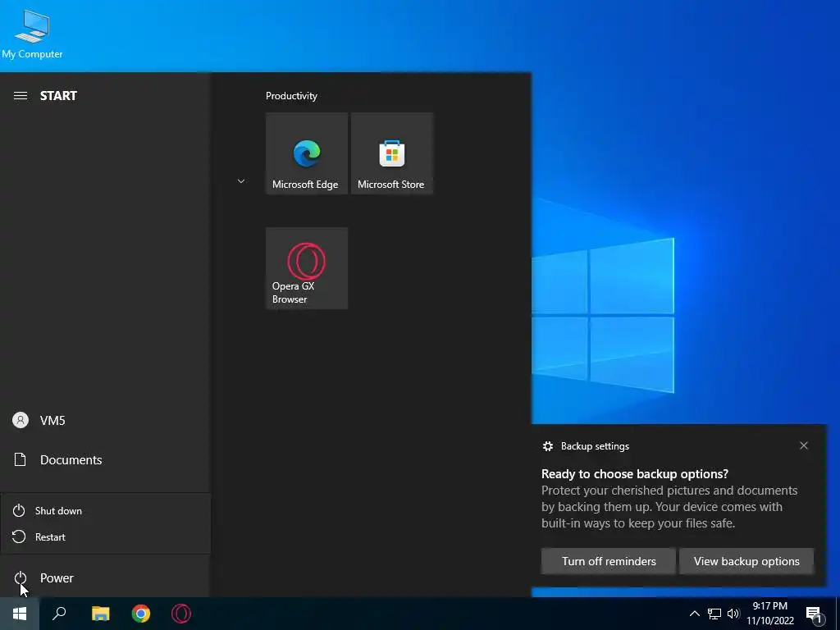Click the Power button in Start
This screenshot has width=840, height=630.
point(105,578)
